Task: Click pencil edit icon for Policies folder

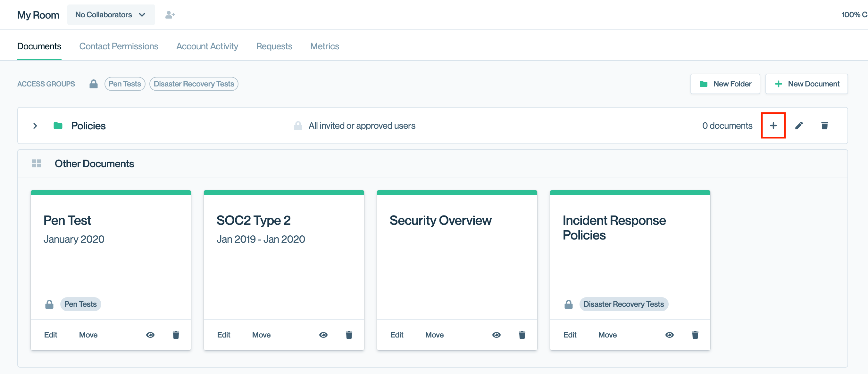Action: pyautogui.click(x=798, y=126)
